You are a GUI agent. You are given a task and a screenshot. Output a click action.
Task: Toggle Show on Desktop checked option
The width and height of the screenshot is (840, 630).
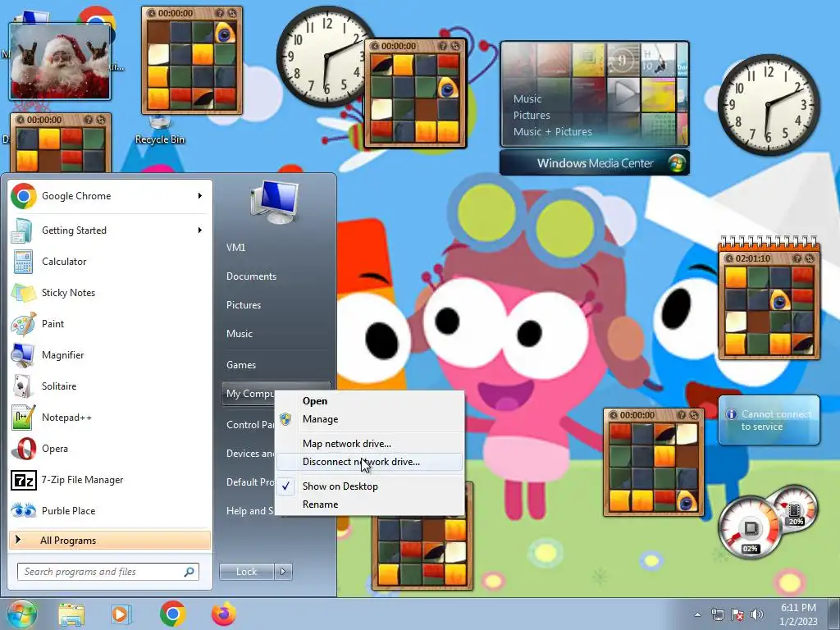point(369,486)
